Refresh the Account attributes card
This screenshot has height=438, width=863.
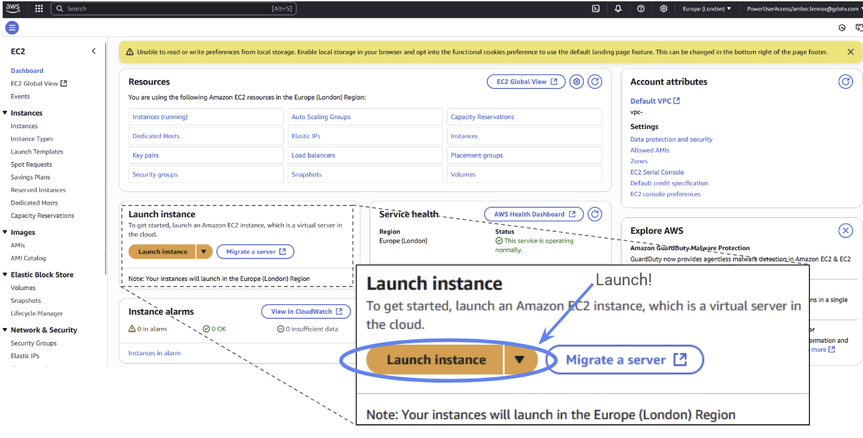845,81
